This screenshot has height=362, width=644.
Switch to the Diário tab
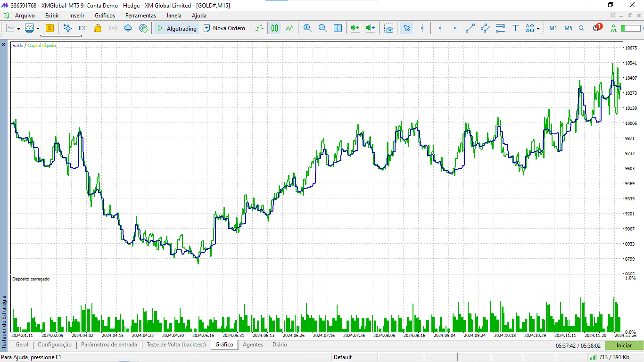pos(280,345)
